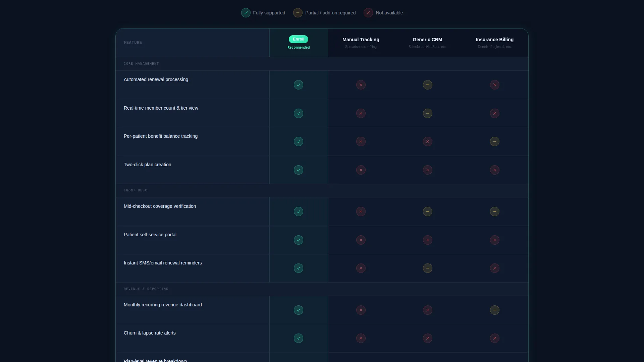Click the Fully supported check icon in legend

(246, 13)
